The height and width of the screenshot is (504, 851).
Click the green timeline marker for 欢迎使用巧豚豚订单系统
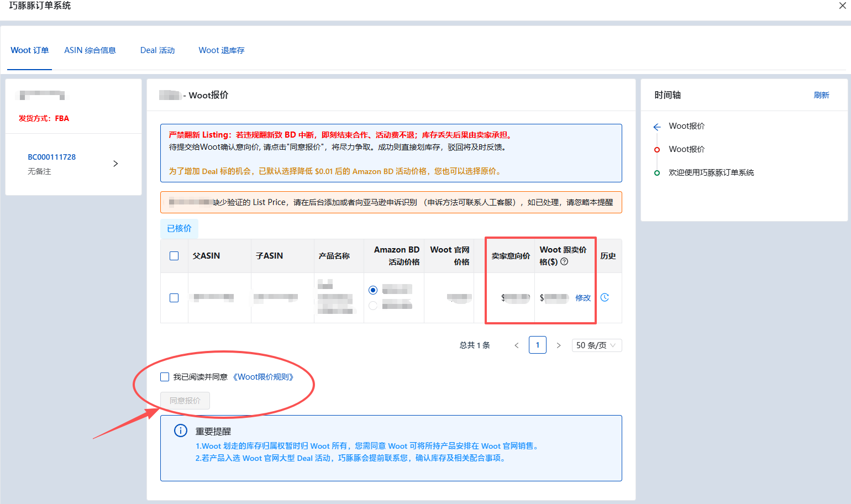[x=657, y=173]
